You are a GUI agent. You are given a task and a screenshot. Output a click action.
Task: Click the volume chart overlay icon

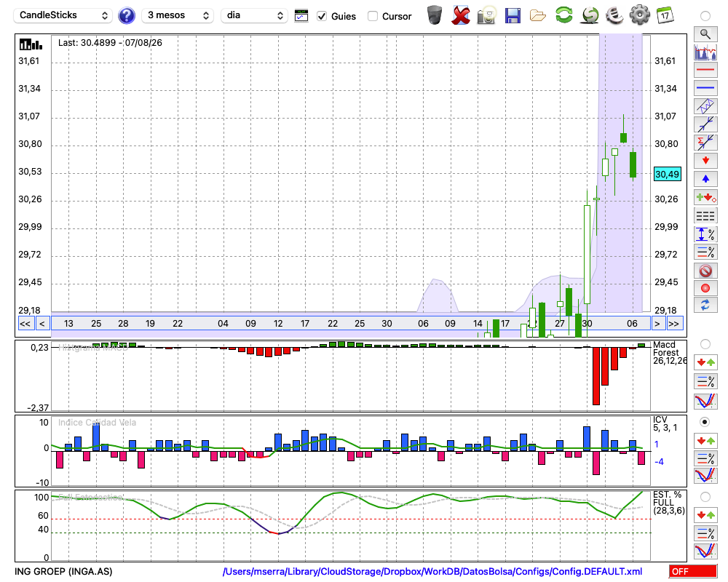point(705,52)
